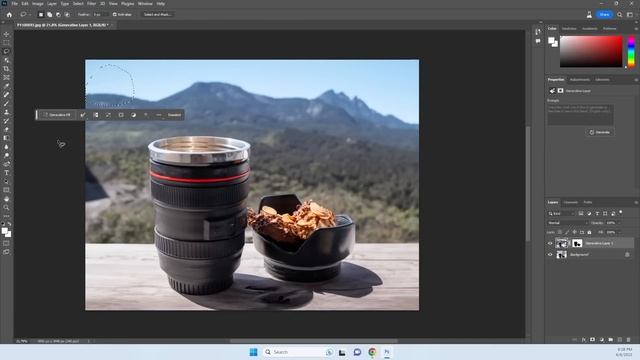
Task: Open the layer filter Kind dropdown
Action: (561, 213)
